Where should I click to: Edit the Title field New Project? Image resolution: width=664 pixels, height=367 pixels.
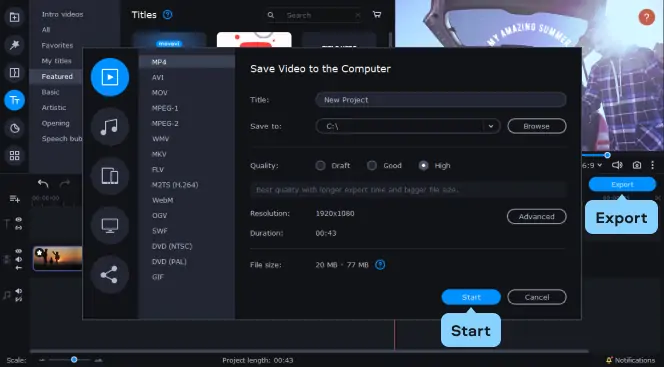(x=440, y=100)
